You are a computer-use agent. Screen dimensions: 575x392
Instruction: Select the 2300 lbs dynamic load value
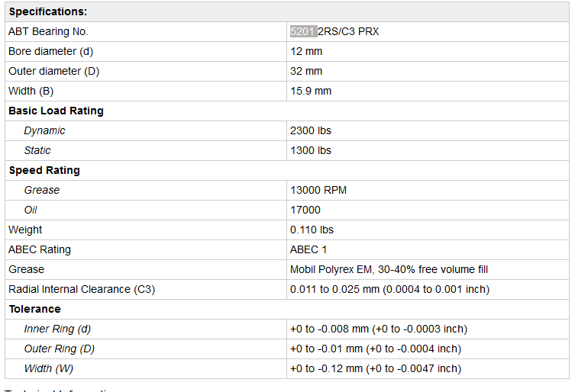click(x=311, y=130)
